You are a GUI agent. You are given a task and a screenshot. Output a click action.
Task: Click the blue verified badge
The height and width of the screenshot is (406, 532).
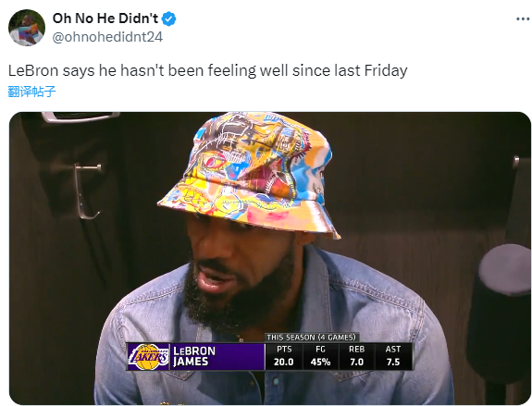pyautogui.click(x=168, y=18)
